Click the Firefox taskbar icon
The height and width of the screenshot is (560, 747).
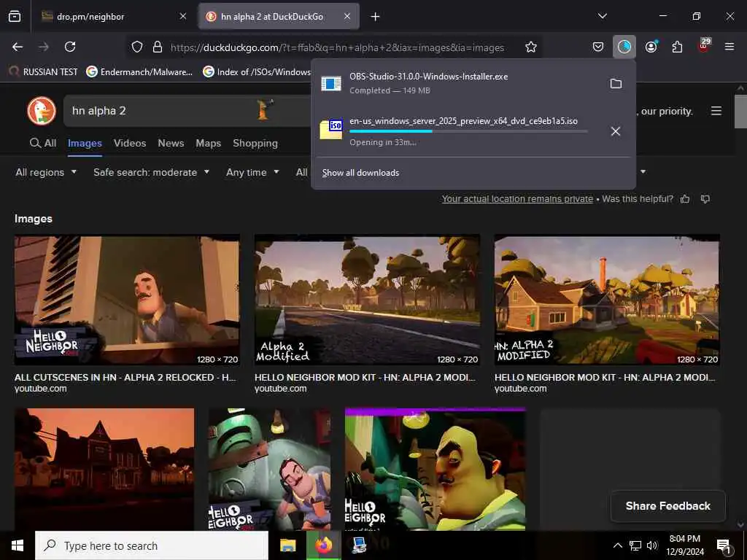tap(323, 545)
